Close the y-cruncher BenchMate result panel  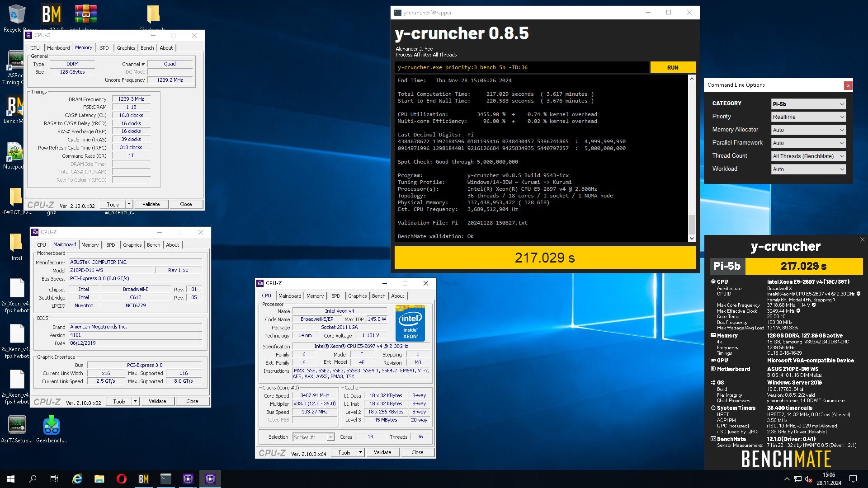click(862, 239)
